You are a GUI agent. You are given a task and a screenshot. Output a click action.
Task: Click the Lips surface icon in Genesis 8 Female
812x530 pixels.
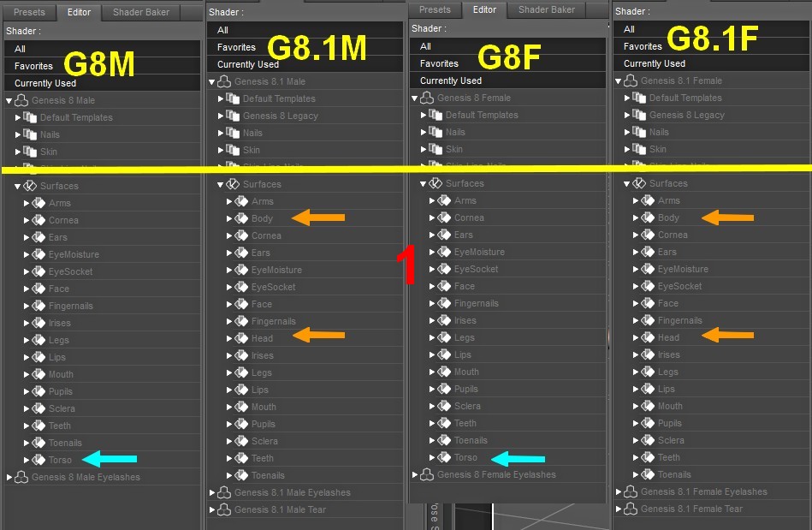coord(444,354)
